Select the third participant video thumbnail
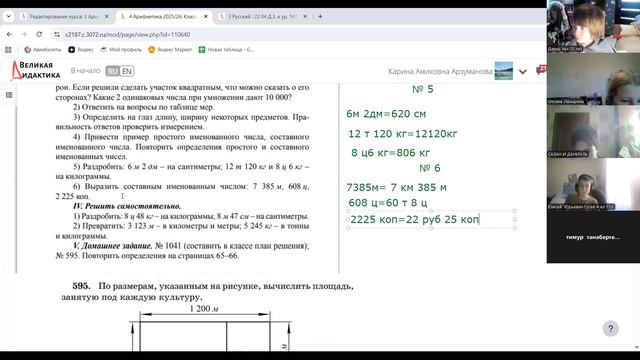 coord(593,131)
